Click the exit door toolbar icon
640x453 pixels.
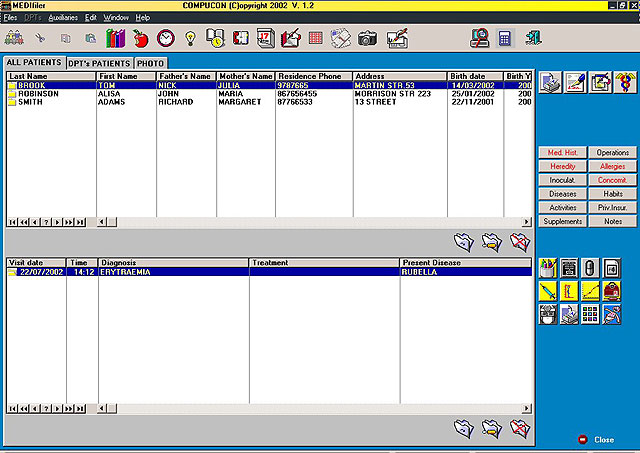pyautogui.click(x=533, y=38)
